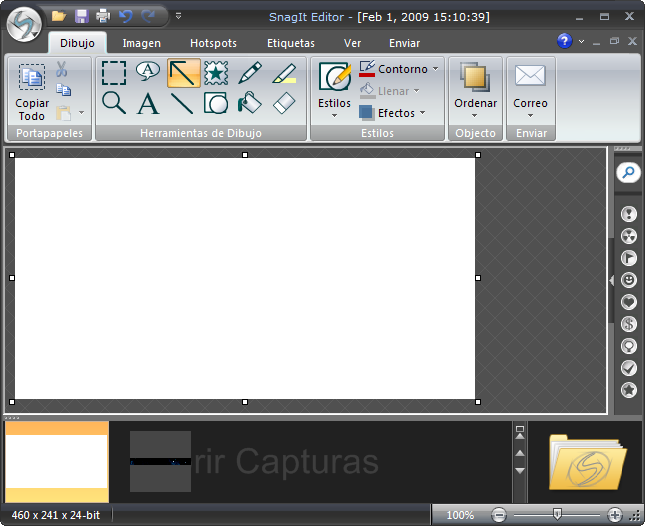Activate the Text tool
Image resolution: width=645 pixels, height=526 pixels.
[x=148, y=103]
